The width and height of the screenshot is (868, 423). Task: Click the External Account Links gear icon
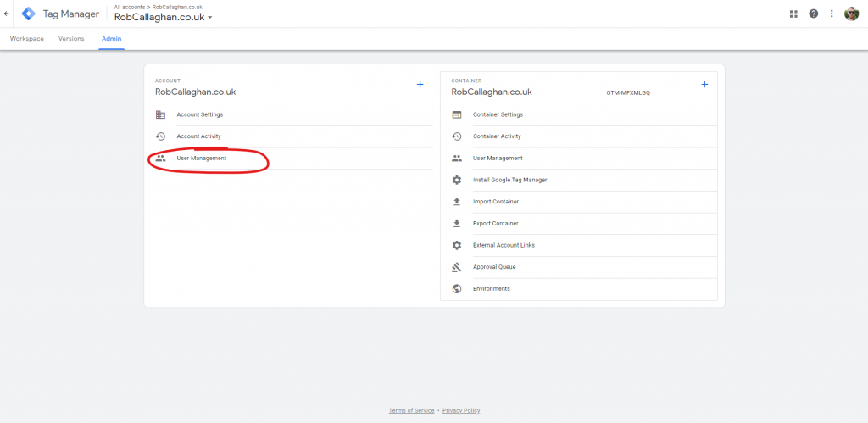point(457,245)
